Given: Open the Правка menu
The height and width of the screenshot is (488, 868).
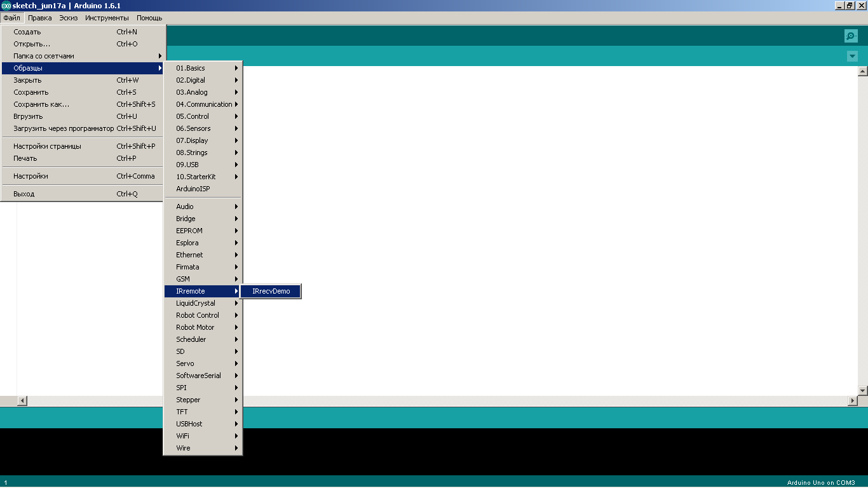Looking at the screenshot, I should [40, 18].
